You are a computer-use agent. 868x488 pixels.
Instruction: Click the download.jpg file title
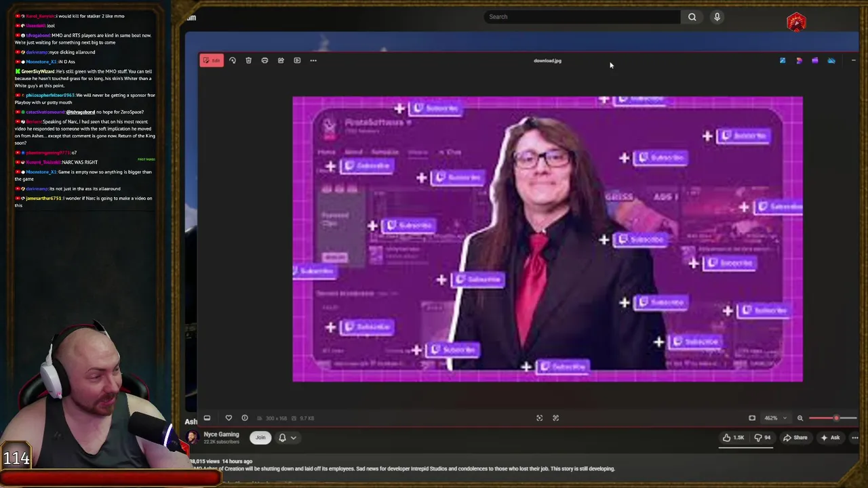coord(547,60)
